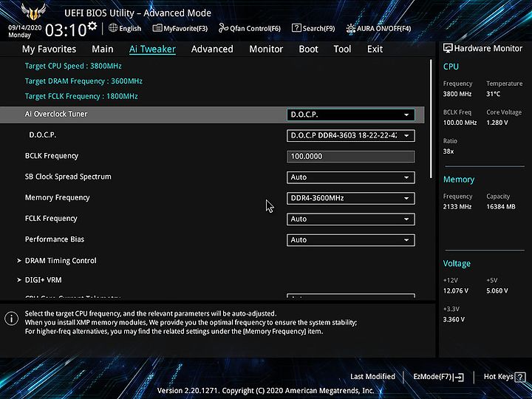Image resolution: width=532 pixels, height=399 pixels.
Task: Click the settings list vertical scrollbar
Action: pos(431,119)
